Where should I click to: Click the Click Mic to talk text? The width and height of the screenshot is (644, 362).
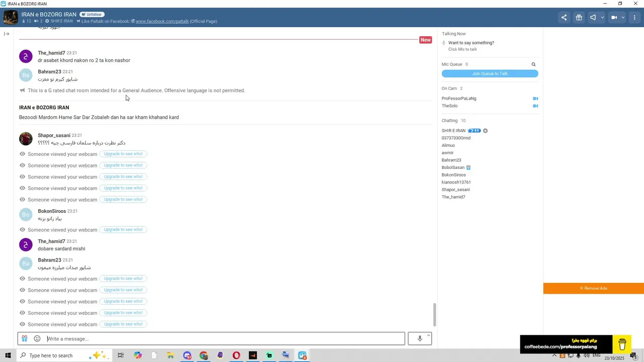click(463, 49)
